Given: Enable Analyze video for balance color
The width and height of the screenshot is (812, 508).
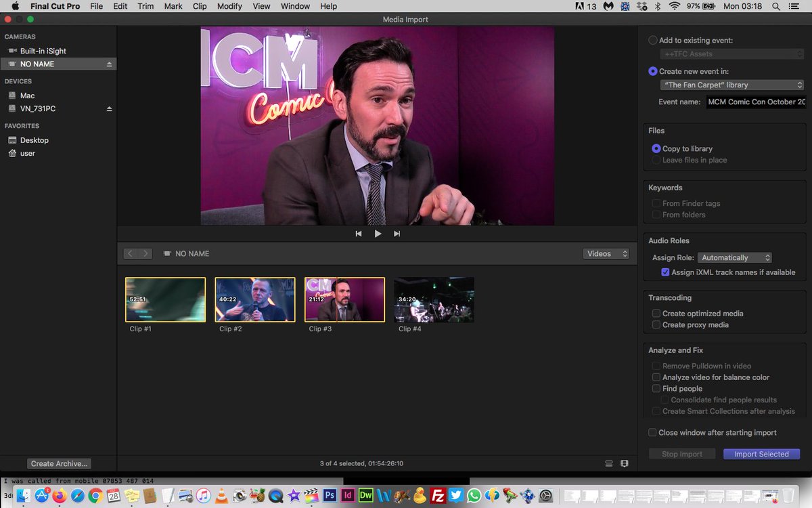Looking at the screenshot, I should pyautogui.click(x=656, y=377).
